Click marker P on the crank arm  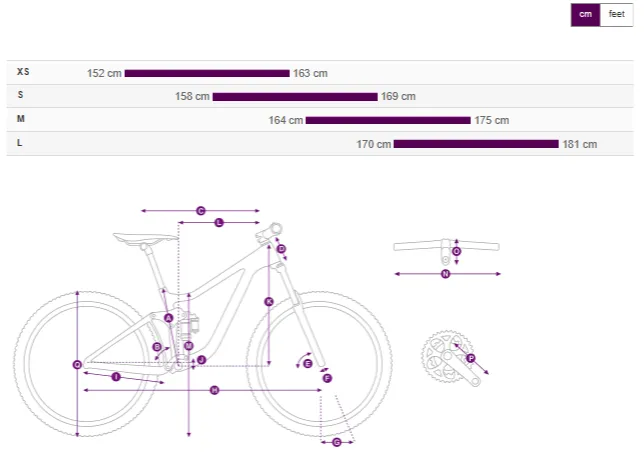point(471,358)
